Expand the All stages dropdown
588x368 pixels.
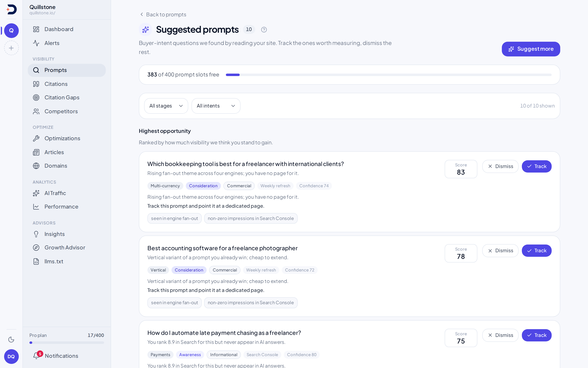pos(166,106)
